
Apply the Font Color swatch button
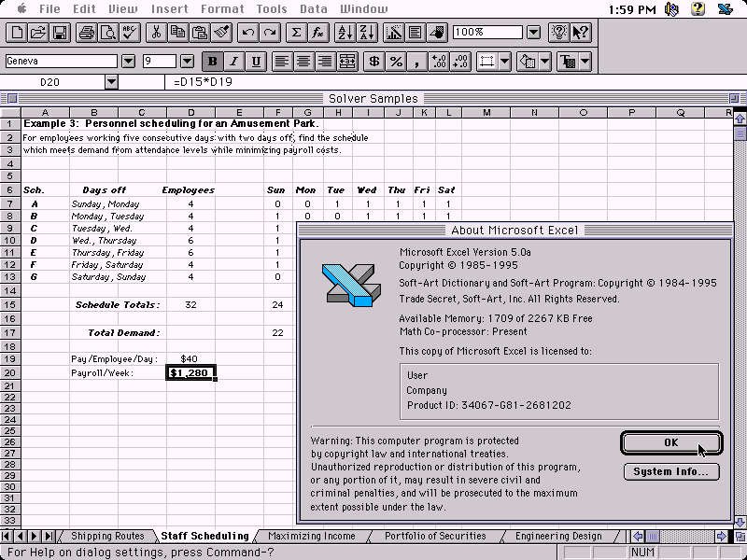point(569,62)
